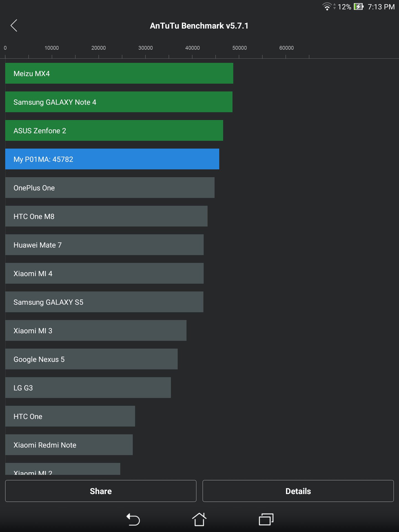Tap the Samsung GALAXY Note 4 bar
Image resolution: width=399 pixels, height=532 pixels.
[x=119, y=102]
